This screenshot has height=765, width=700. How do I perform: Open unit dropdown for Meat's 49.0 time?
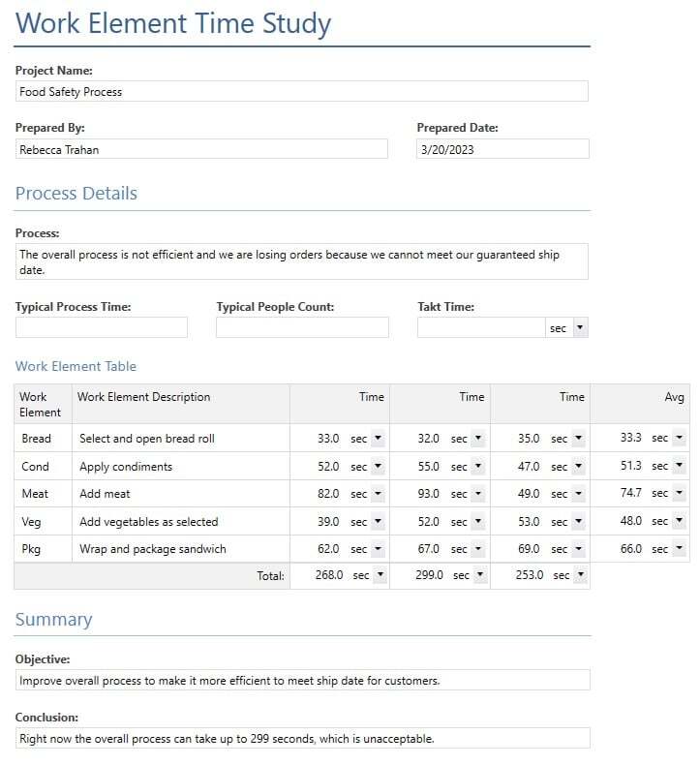578,494
